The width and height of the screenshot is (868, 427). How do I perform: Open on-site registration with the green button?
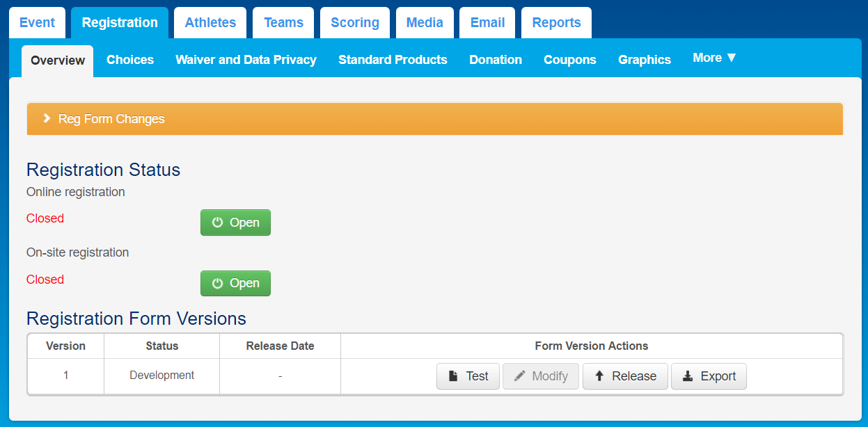click(235, 283)
